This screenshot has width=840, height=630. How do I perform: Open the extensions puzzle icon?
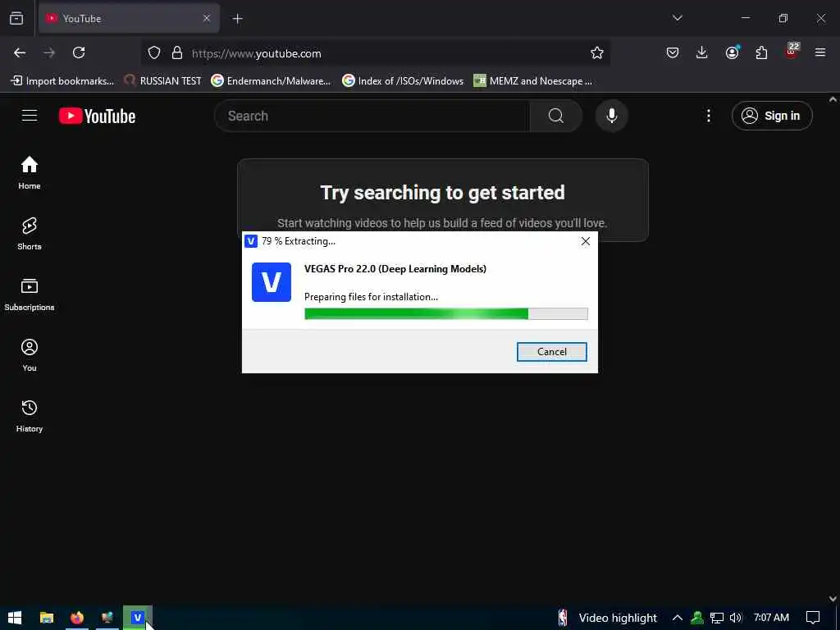point(761,52)
